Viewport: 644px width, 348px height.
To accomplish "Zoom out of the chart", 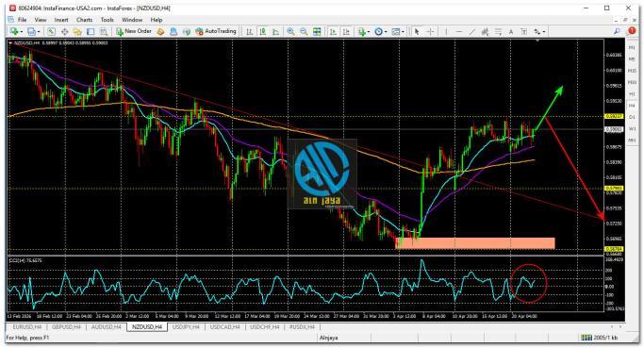I will point(304,32).
